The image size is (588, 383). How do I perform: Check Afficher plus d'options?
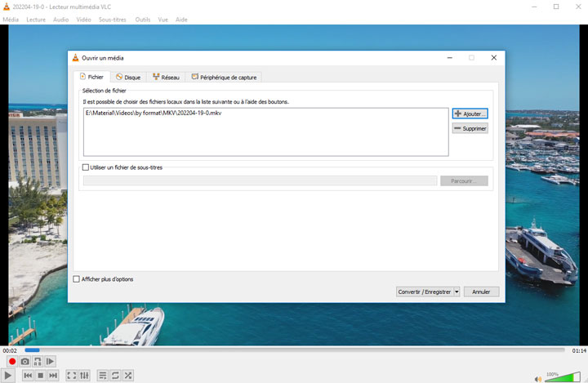[77, 279]
